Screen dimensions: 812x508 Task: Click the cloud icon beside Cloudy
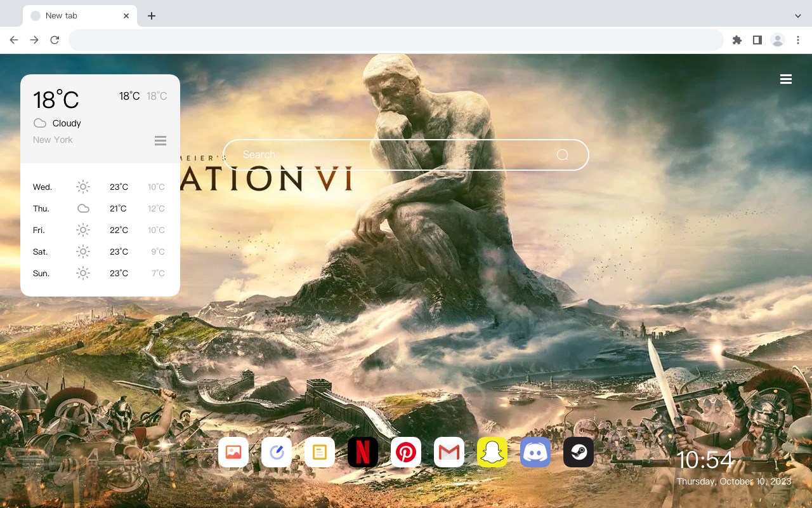(x=40, y=123)
